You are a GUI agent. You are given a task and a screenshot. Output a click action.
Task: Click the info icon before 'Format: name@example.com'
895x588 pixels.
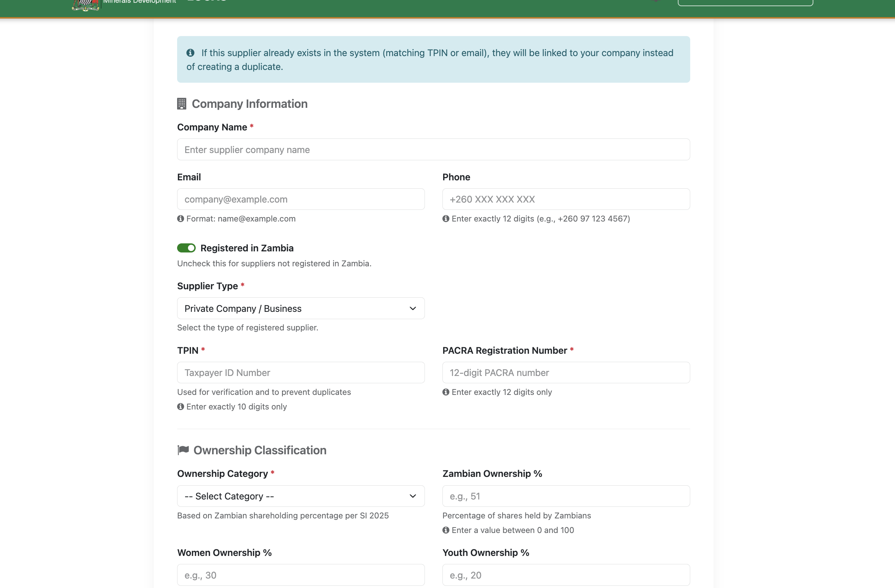180,219
